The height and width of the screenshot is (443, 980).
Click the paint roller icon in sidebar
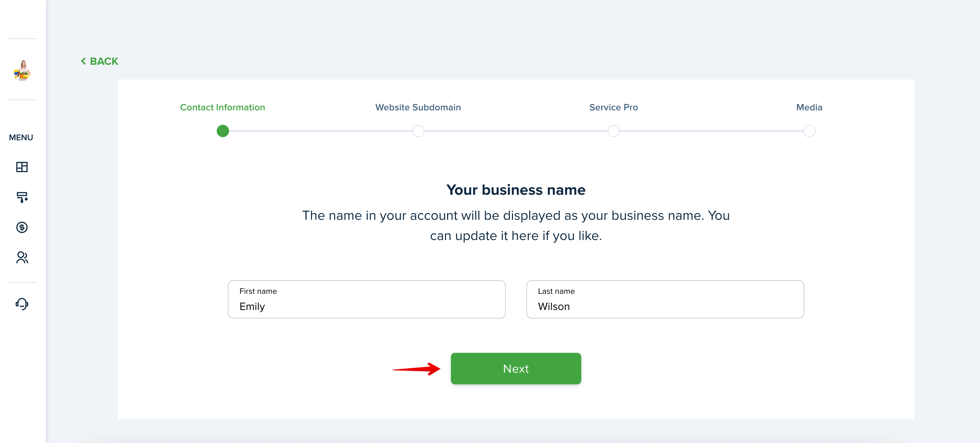[x=22, y=197]
